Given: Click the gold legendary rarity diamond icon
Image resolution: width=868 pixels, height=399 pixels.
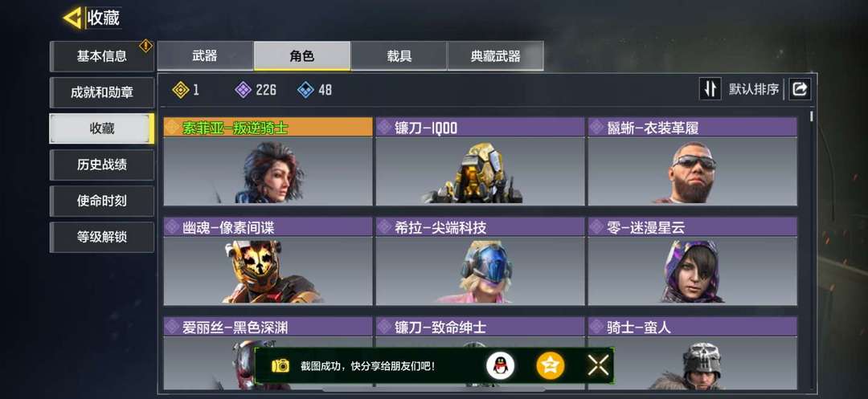Looking at the screenshot, I should (x=181, y=90).
